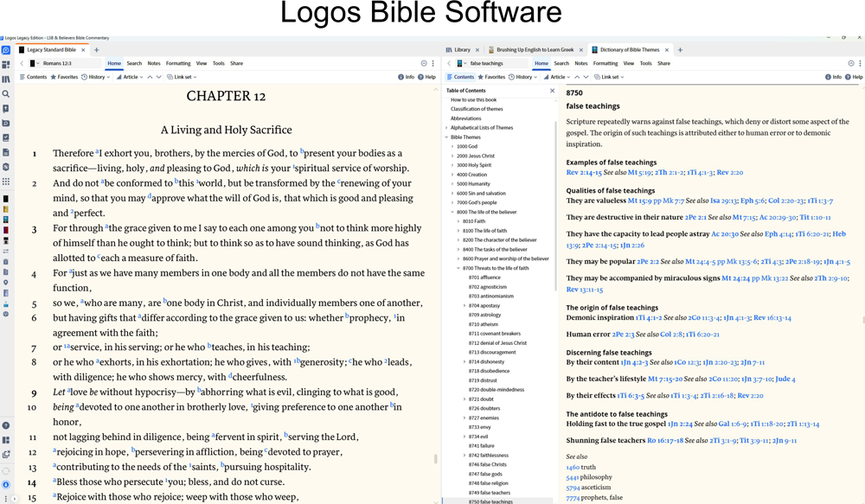
Task: Open the Link set dropdown in the Bible panel
Action: point(182,77)
